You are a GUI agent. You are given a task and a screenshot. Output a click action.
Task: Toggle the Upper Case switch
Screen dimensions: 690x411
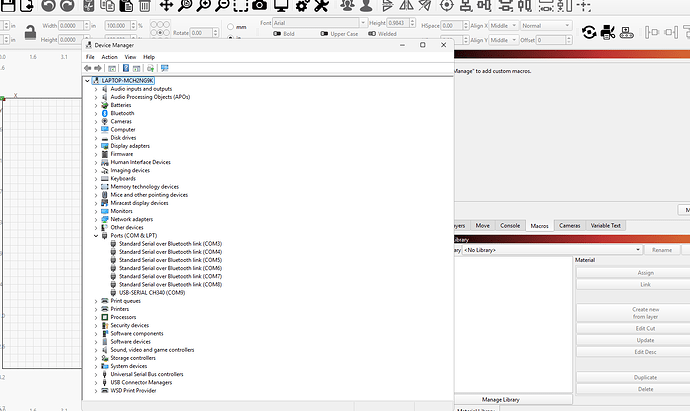click(x=324, y=33)
